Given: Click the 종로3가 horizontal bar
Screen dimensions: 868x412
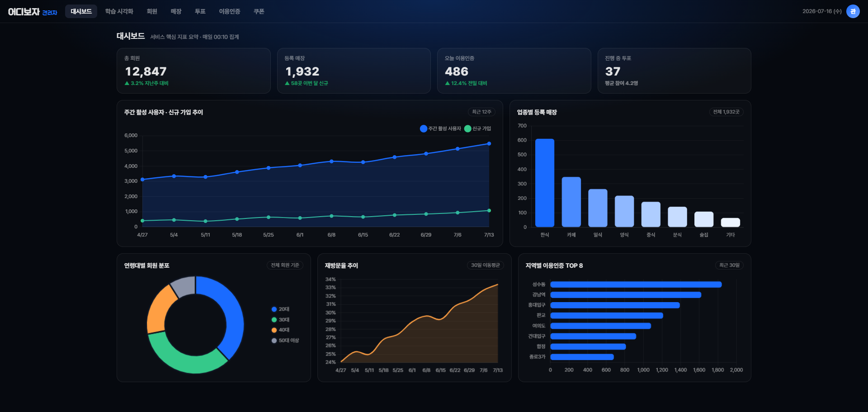Looking at the screenshot, I should click(582, 357).
